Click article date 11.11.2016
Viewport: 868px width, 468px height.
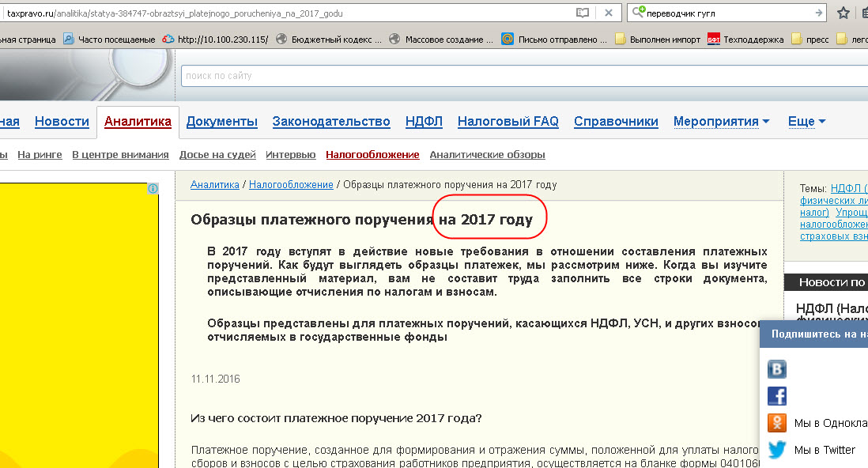point(215,379)
